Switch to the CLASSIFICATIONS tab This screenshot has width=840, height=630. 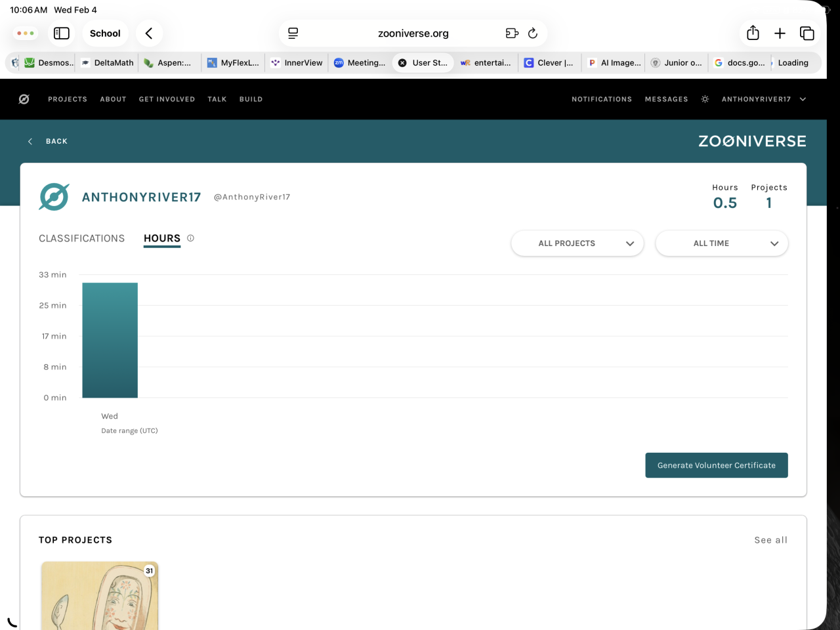click(x=81, y=238)
